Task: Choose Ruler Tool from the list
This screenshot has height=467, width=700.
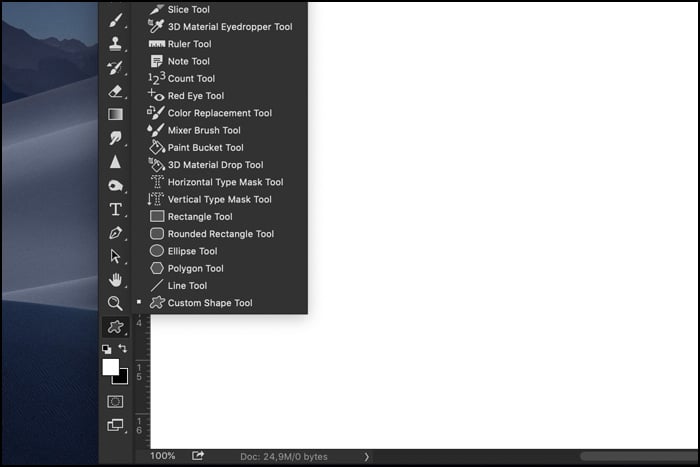Action: pos(220,44)
